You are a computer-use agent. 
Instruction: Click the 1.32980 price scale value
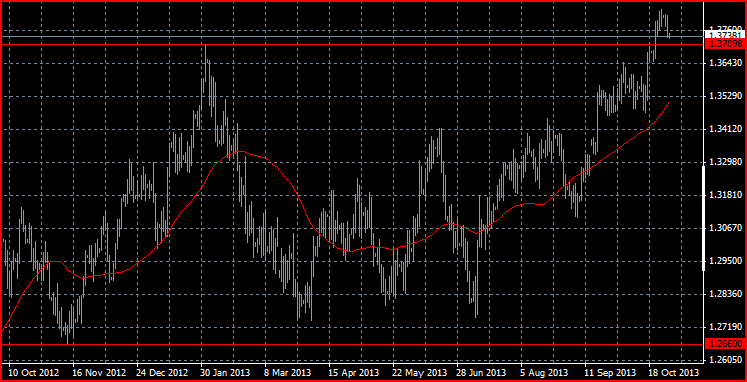pos(726,162)
